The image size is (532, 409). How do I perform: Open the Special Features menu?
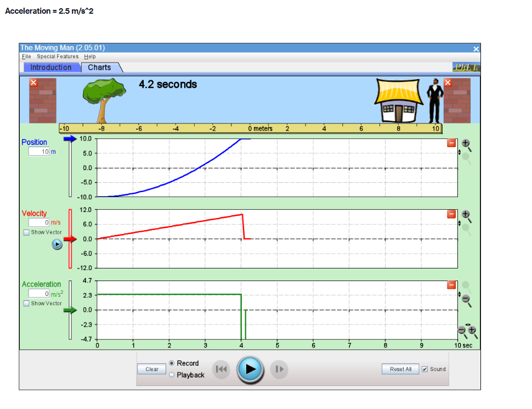coord(58,56)
